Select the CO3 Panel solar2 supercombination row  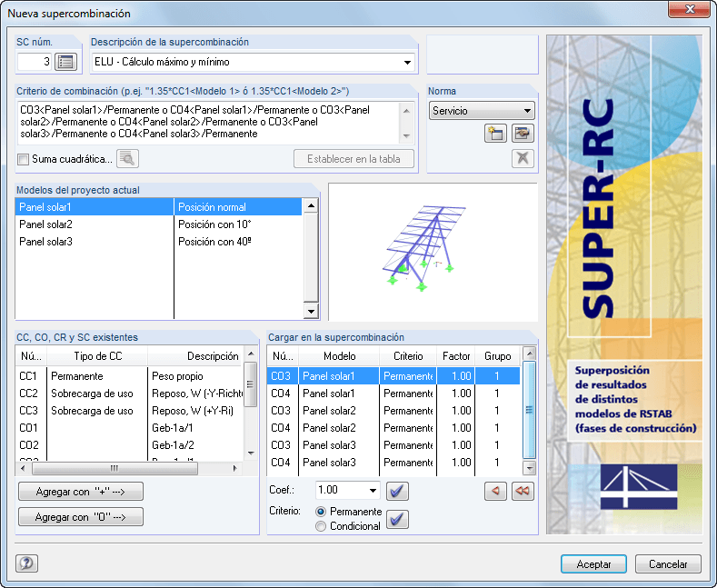click(x=393, y=411)
